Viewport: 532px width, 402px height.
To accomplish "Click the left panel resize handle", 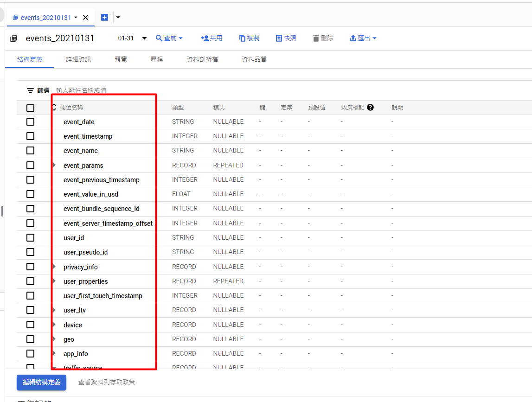I will tap(2, 211).
